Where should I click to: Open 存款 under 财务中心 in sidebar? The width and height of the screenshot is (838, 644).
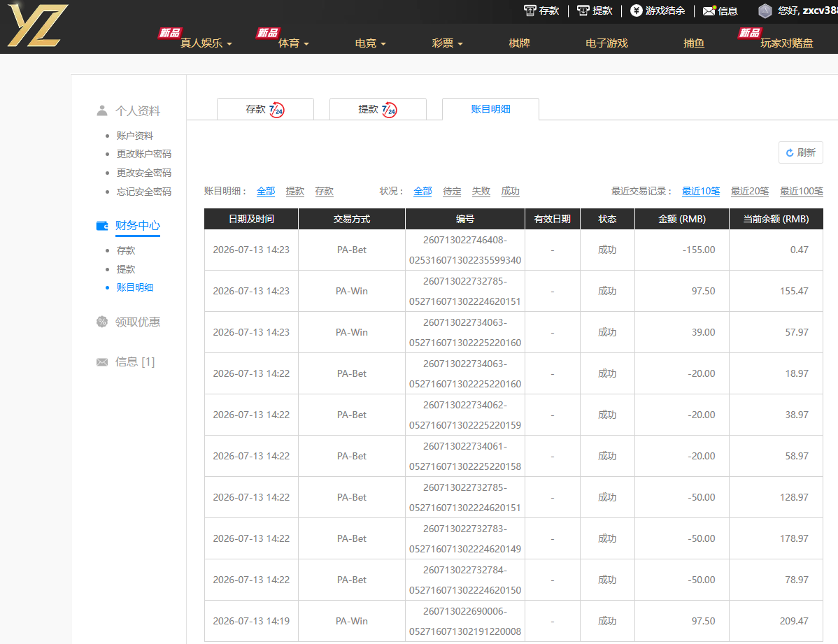click(126, 250)
